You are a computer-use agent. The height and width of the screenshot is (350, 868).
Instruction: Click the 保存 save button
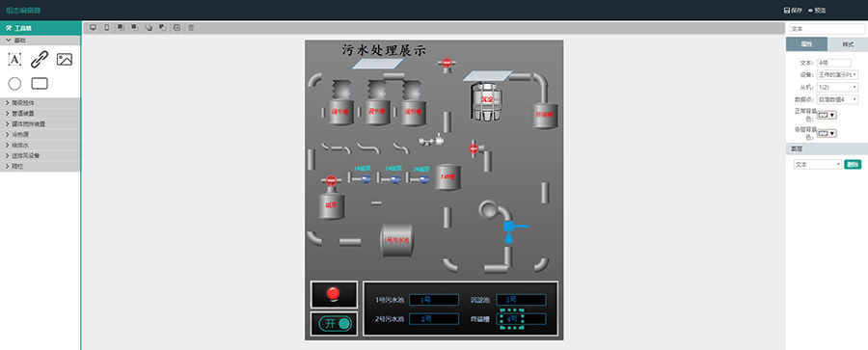click(x=794, y=10)
